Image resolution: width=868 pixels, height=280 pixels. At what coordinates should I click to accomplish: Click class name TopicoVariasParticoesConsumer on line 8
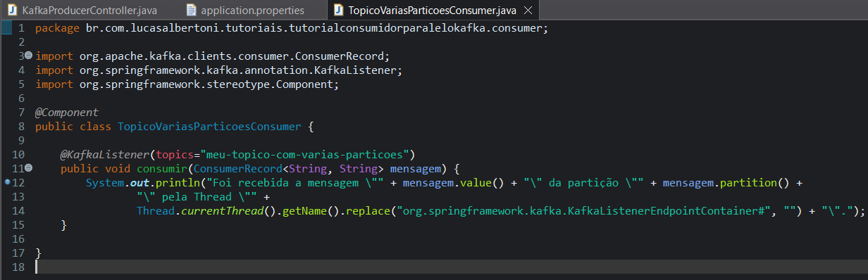[210, 127]
